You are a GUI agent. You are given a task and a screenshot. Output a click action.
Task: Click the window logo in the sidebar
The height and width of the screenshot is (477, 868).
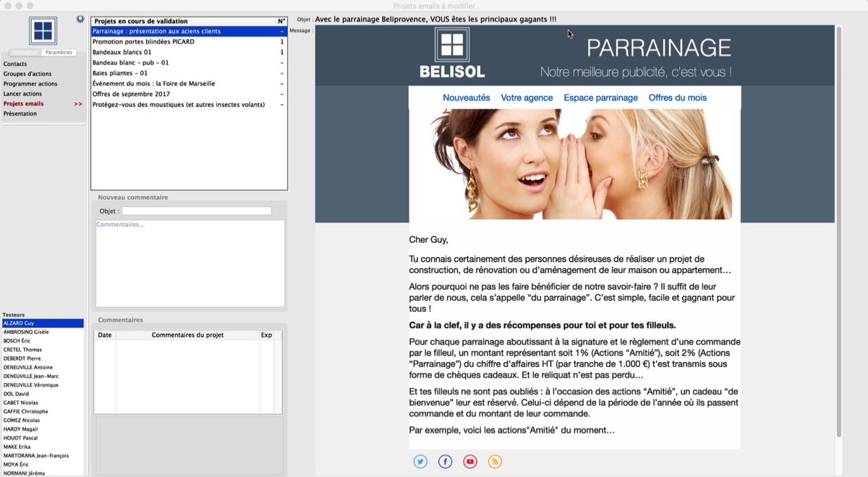43,31
